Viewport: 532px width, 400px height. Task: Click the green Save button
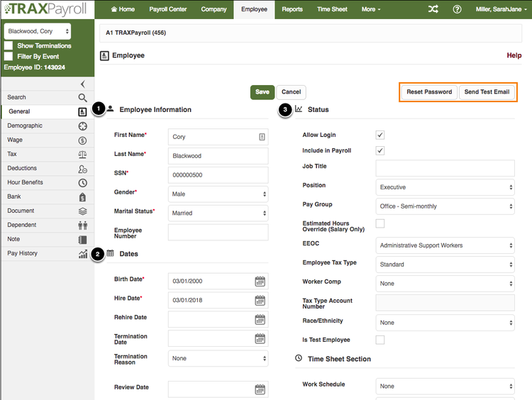click(x=262, y=92)
